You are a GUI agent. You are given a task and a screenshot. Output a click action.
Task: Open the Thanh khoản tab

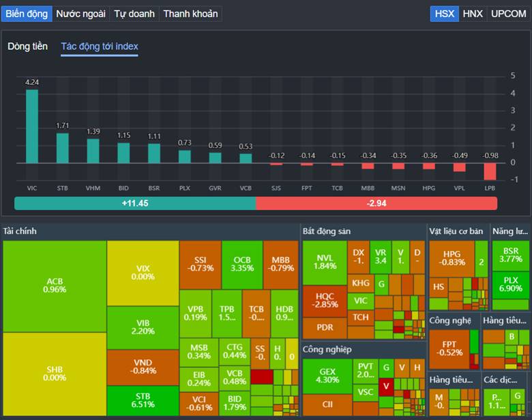coord(191,14)
